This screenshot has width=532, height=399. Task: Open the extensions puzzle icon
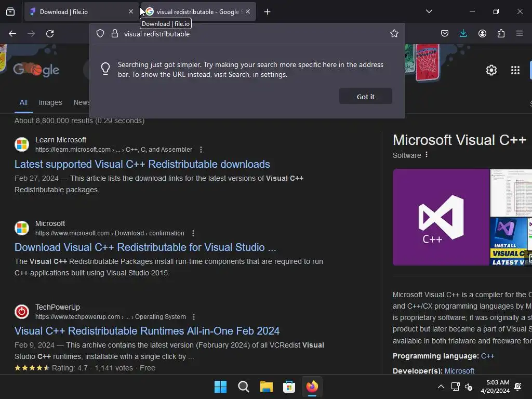[x=501, y=33]
